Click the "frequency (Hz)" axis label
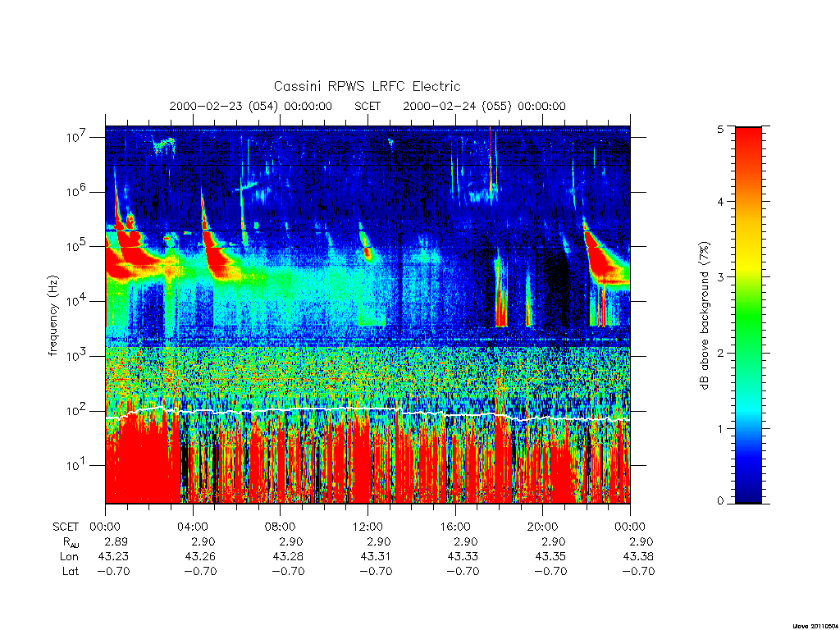 52,316
